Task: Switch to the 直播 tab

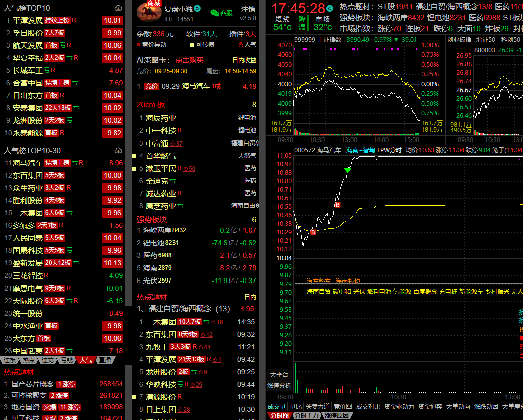Action: click(x=104, y=360)
